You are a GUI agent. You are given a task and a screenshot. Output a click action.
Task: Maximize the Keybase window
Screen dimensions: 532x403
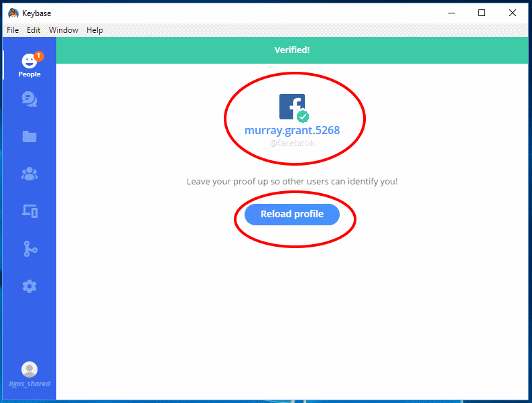[482, 13]
